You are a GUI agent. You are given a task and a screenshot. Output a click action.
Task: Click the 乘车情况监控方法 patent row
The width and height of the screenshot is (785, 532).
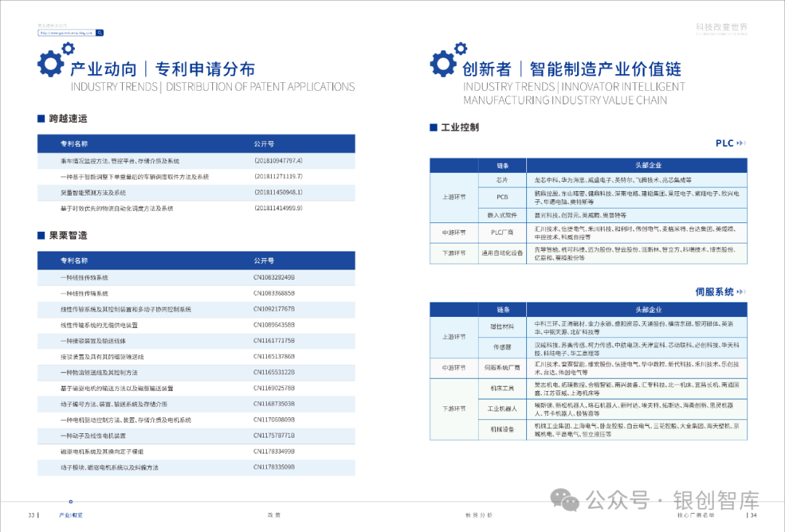tap(196, 161)
